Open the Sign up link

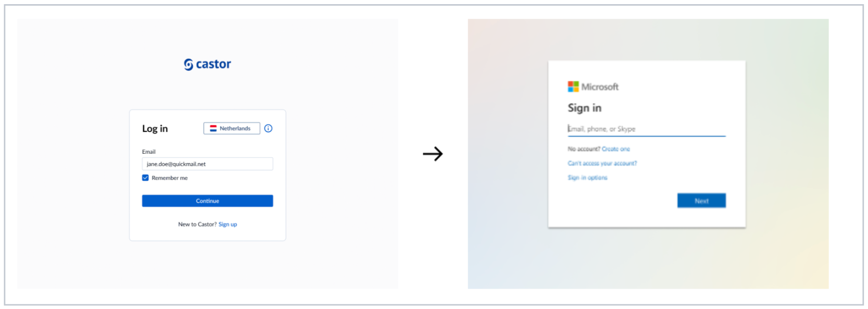228,225
